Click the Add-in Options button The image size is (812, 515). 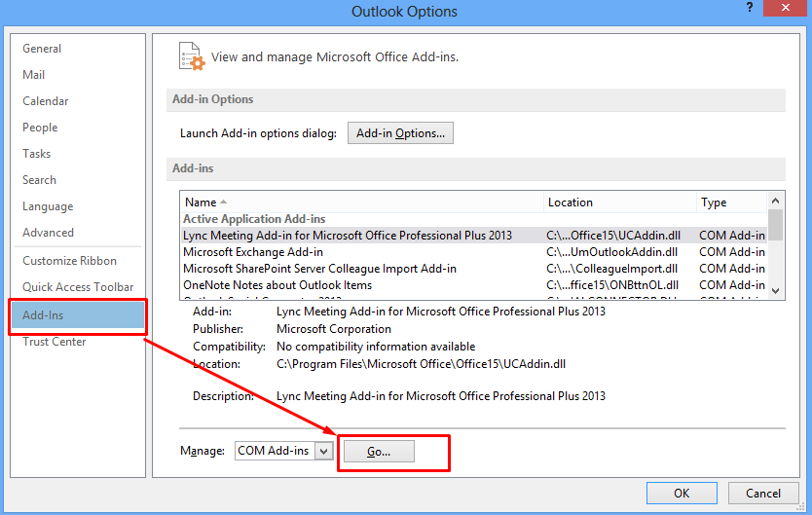coord(400,133)
